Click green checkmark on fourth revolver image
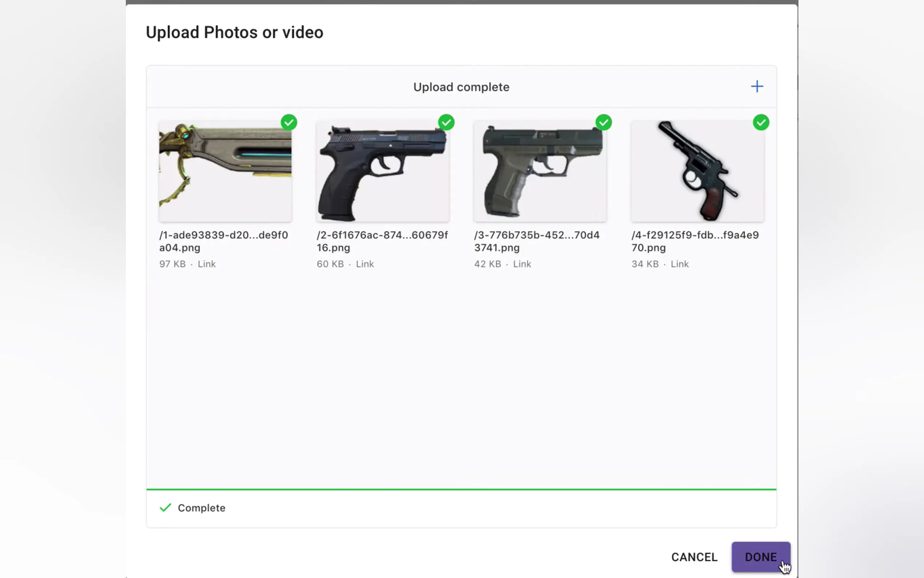 point(761,123)
